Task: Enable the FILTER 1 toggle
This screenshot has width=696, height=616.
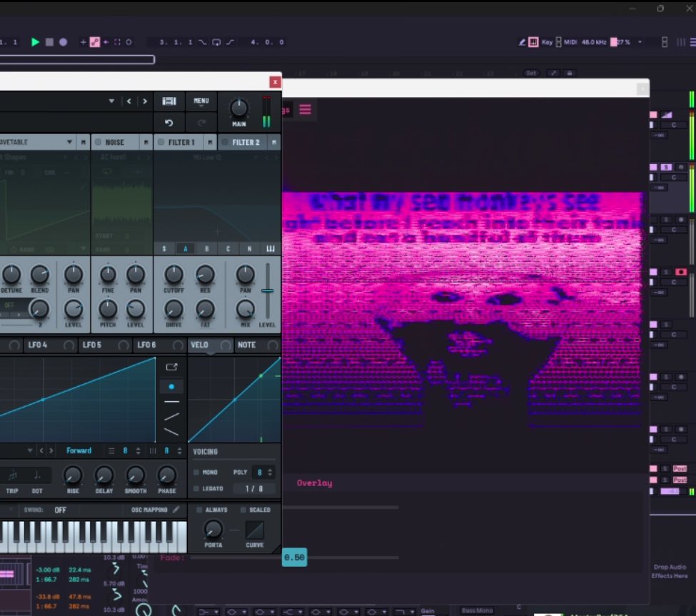Action: (161, 142)
